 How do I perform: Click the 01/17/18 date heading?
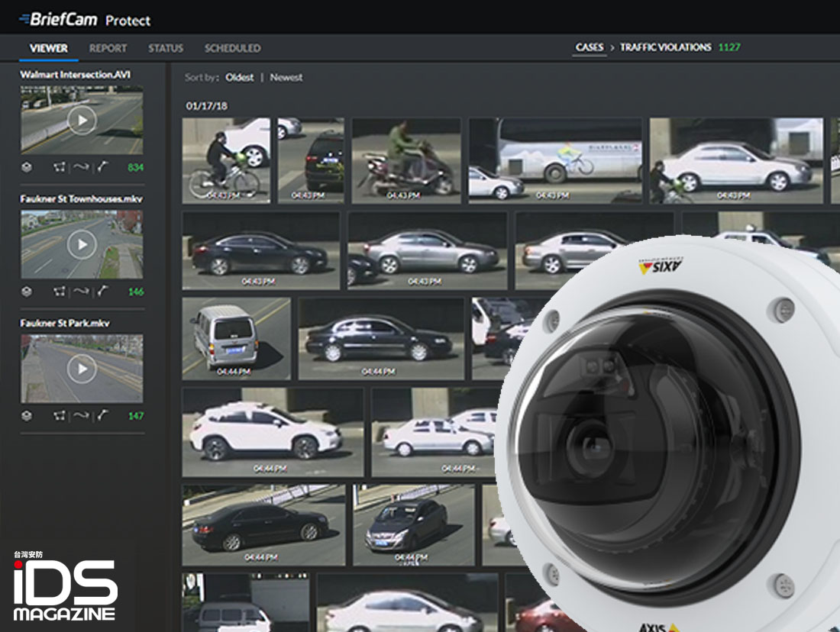tap(206, 105)
